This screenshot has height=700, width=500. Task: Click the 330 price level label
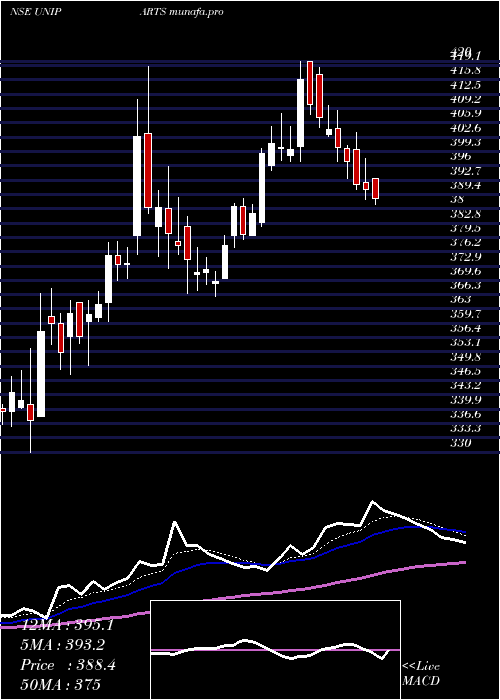coord(460,444)
